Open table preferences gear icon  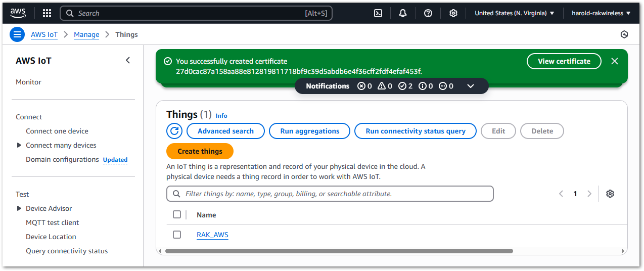coord(610,194)
